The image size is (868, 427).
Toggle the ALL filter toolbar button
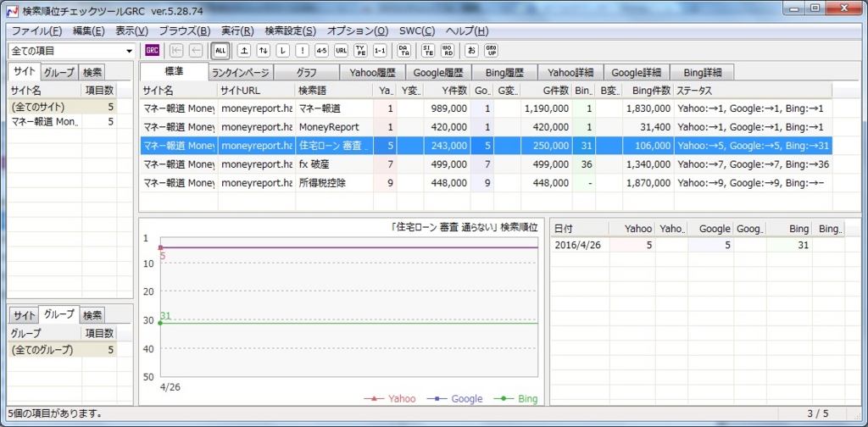pos(220,51)
